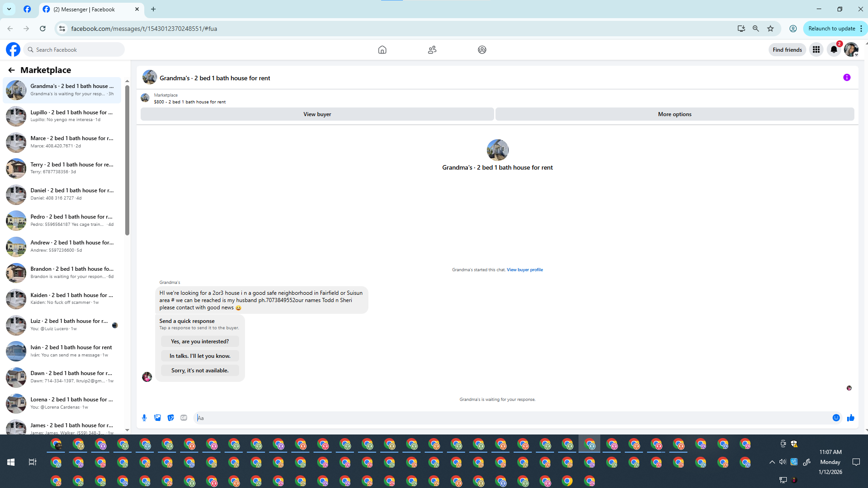Open the Facebook menu grid icon

tap(816, 50)
